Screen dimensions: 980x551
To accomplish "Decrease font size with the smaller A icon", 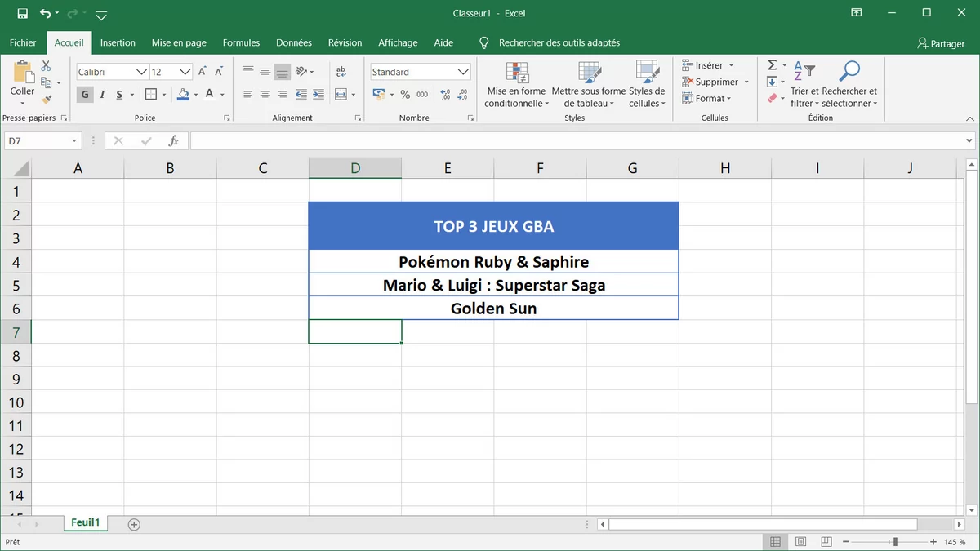I will point(217,72).
